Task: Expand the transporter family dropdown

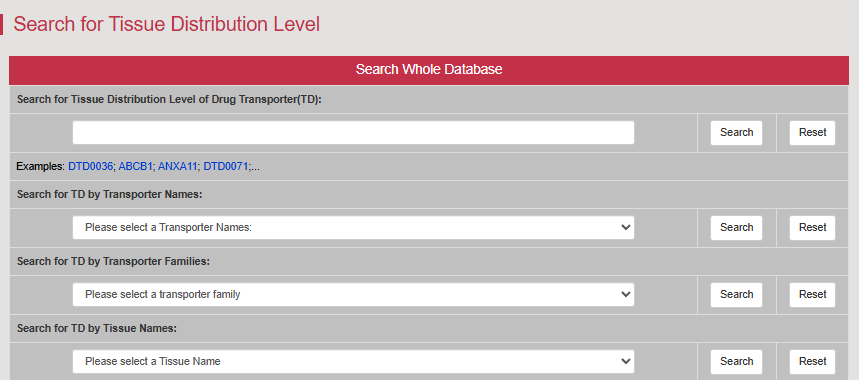Action: pyautogui.click(x=353, y=295)
